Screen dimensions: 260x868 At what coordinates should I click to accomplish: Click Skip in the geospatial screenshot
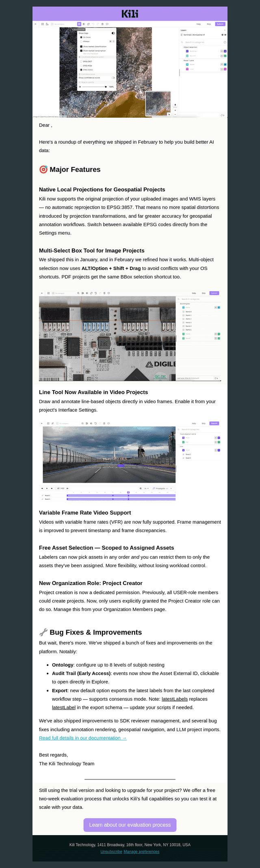pyautogui.click(x=209, y=24)
